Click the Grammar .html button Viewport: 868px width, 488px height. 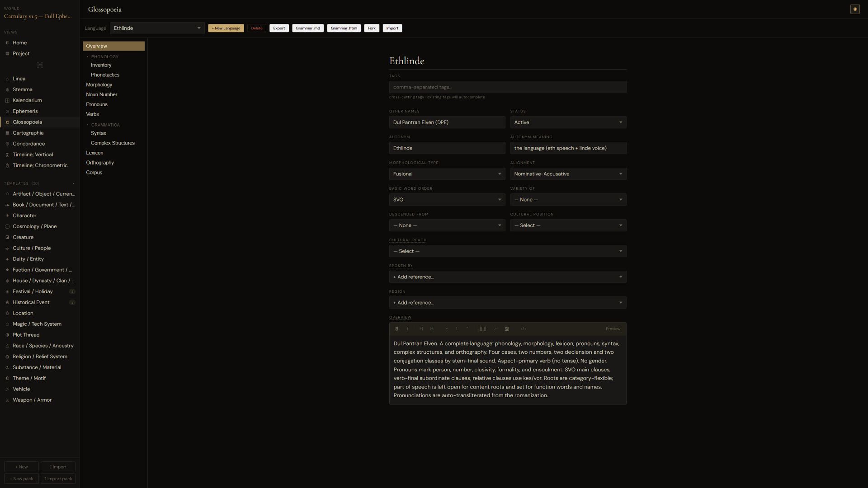tap(344, 28)
